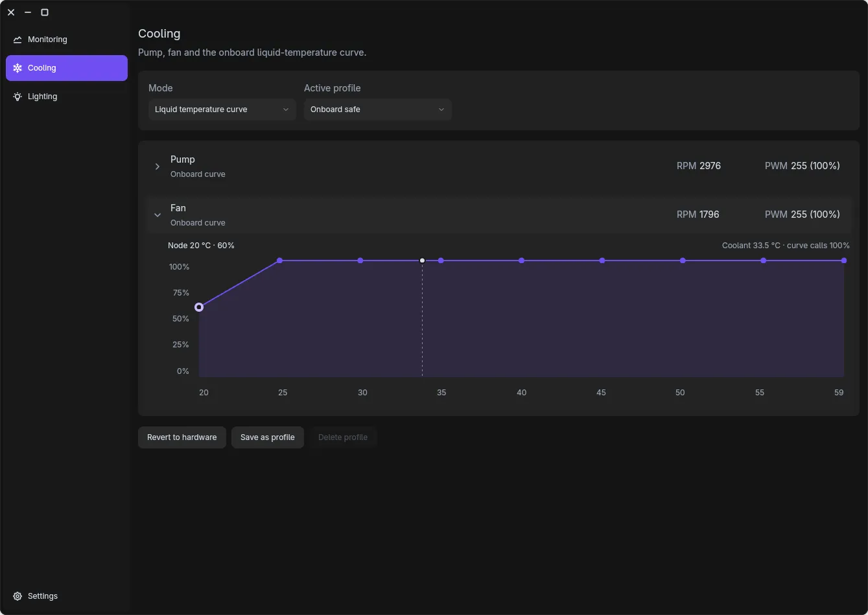
Task: Click the Settings gear icon
Action: pyautogui.click(x=18, y=596)
